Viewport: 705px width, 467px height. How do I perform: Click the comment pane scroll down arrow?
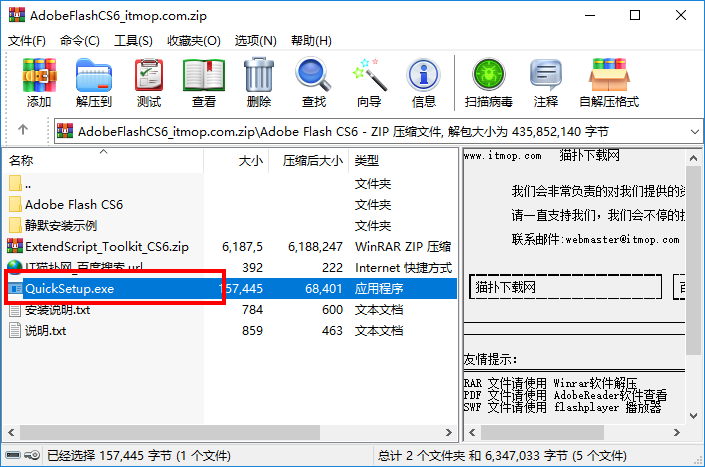coord(693,416)
